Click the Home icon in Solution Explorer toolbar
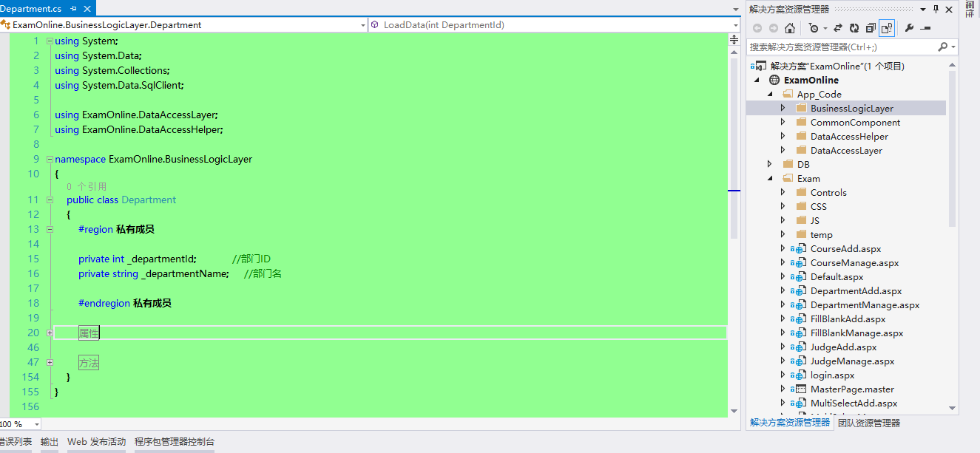Image resolution: width=980 pixels, height=453 pixels. pos(790,28)
